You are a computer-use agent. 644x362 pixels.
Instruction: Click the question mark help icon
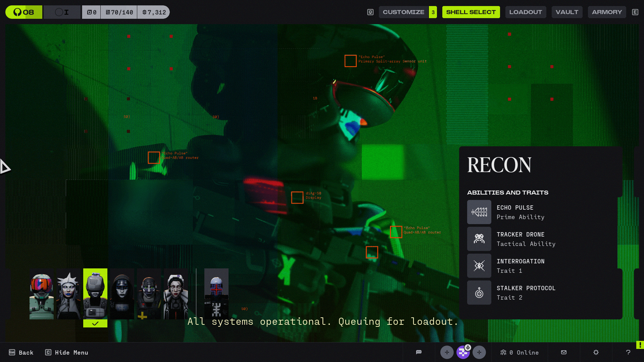pos(628,352)
